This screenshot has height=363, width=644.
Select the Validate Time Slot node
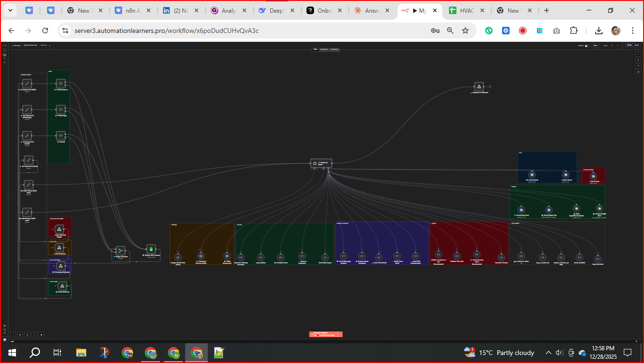[456, 256]
